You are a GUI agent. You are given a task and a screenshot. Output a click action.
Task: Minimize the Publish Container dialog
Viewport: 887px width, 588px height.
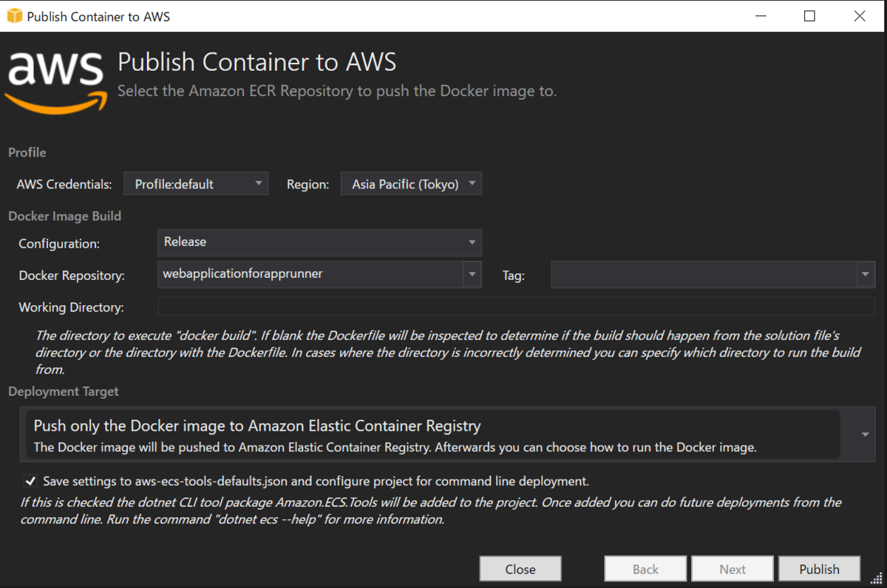click(760, 16)
